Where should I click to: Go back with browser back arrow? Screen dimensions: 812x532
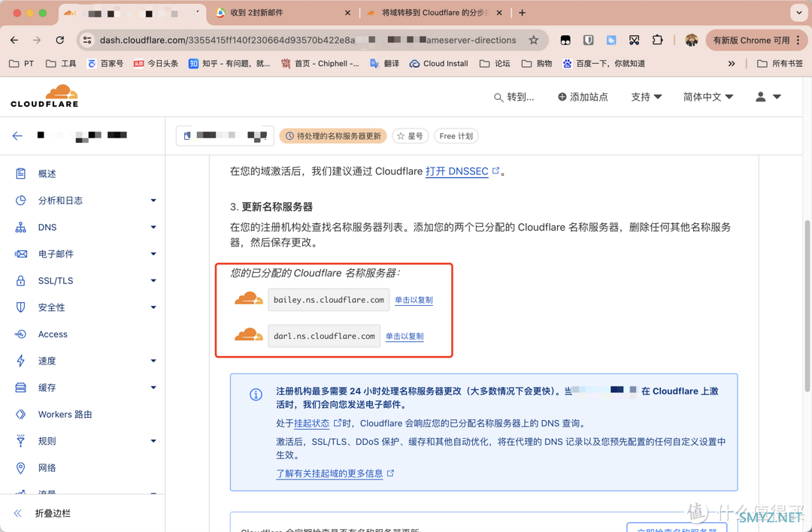pyautogui.click(x=14, y=41)
